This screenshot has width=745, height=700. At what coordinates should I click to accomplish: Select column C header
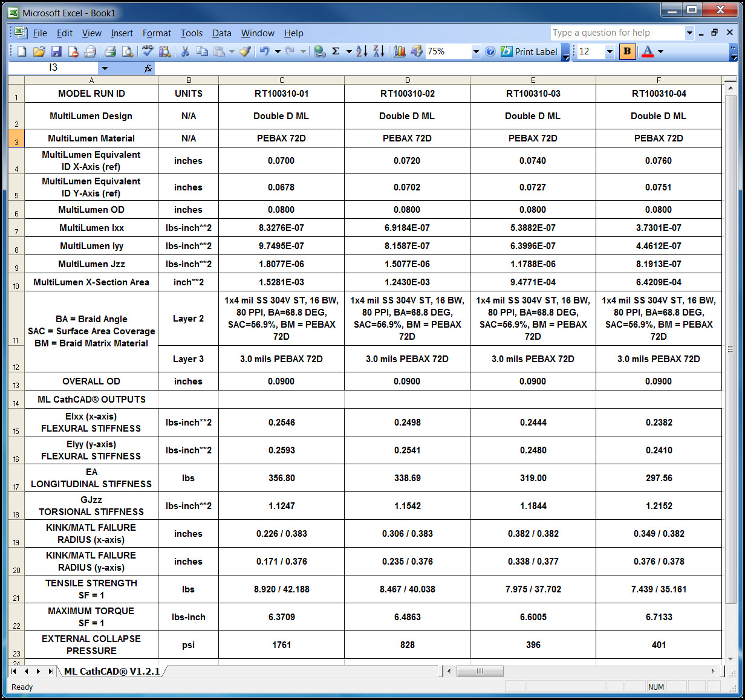pyautogui.click(x=282, y=80)
